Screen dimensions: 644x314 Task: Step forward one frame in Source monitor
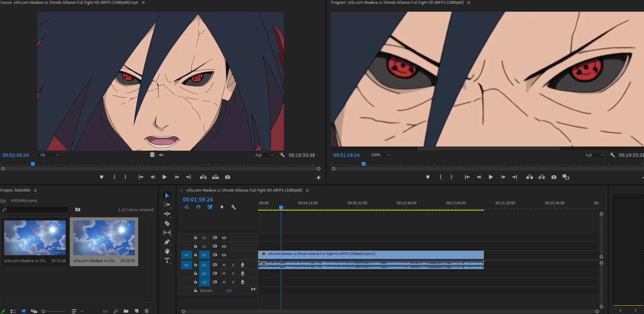coord(177,177)
